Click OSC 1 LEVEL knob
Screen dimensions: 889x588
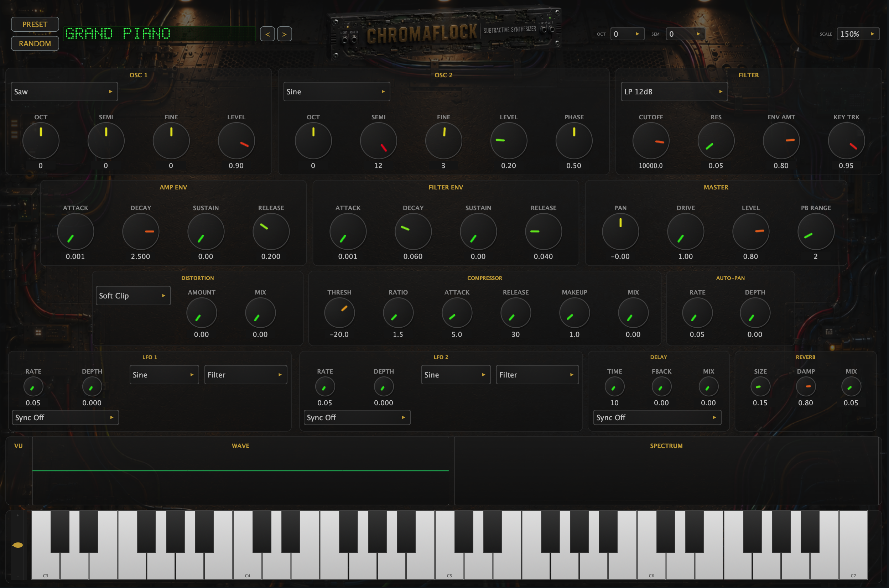[236, 141]
